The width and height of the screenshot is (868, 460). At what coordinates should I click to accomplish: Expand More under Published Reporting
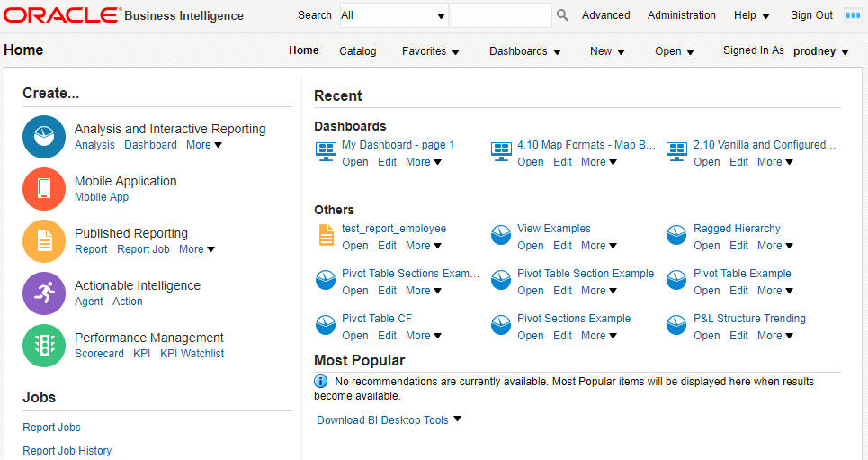pos(196,249)
